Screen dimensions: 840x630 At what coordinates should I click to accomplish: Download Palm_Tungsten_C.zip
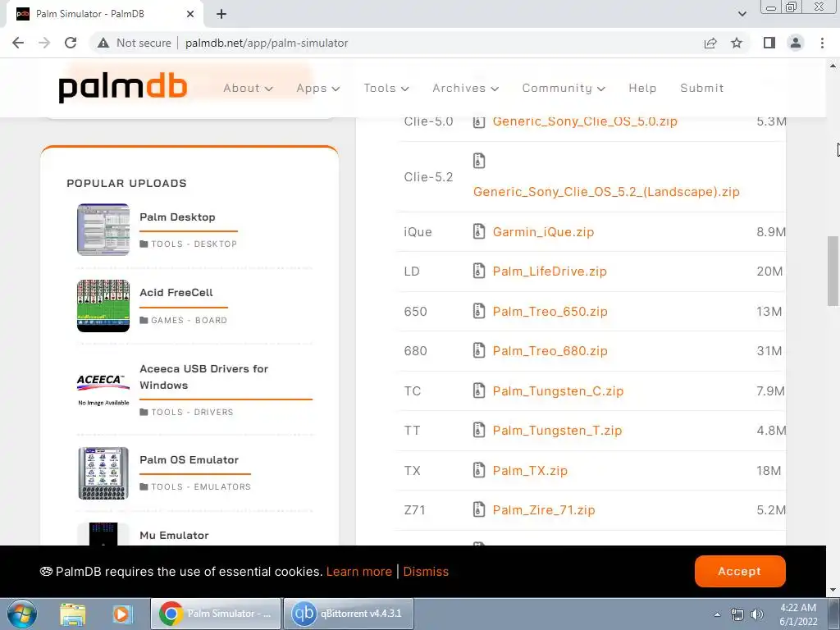tap(558, 391)
